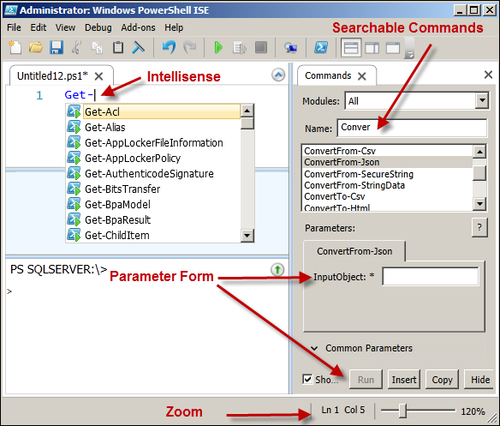Toggle the Sho... checkbox
The image size is (500, 426).
tap(307, 379)
